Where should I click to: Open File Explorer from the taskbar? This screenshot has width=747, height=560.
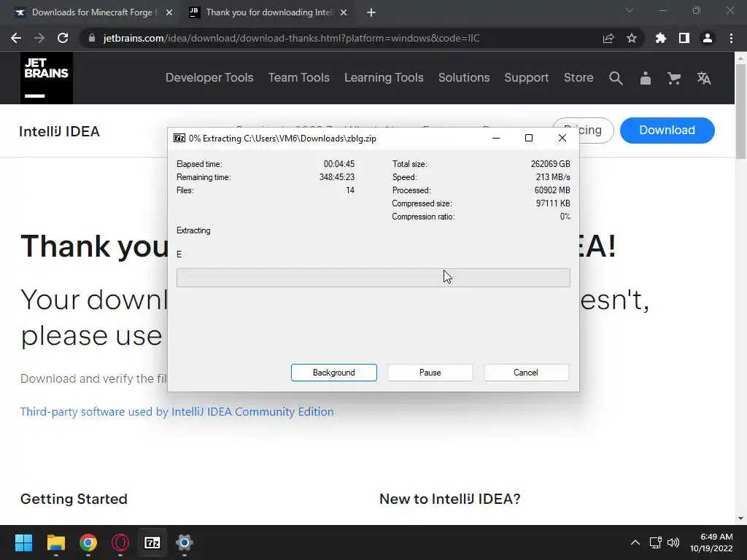pos(55,542)
